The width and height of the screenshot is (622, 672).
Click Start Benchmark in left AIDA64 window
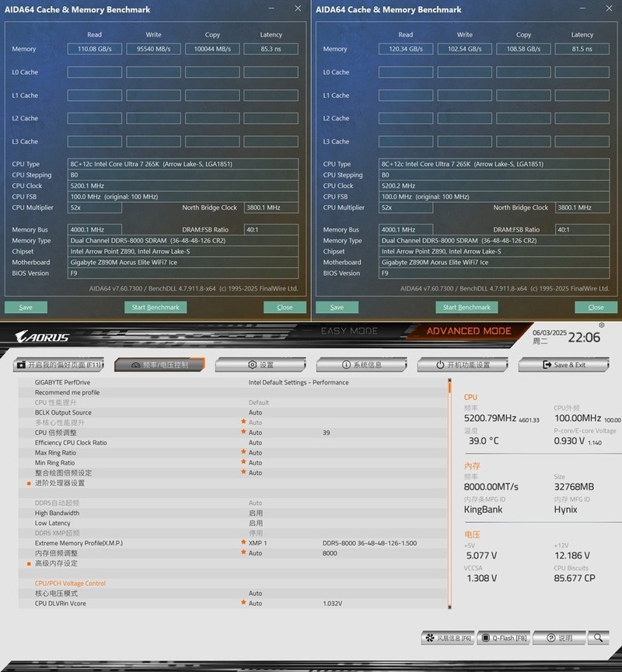pos(155,307)
